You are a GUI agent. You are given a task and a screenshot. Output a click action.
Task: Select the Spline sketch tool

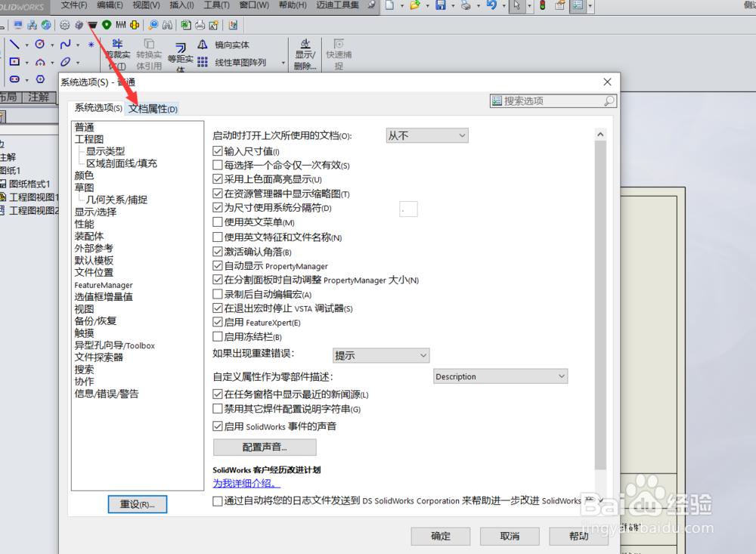tap(66, 45)
